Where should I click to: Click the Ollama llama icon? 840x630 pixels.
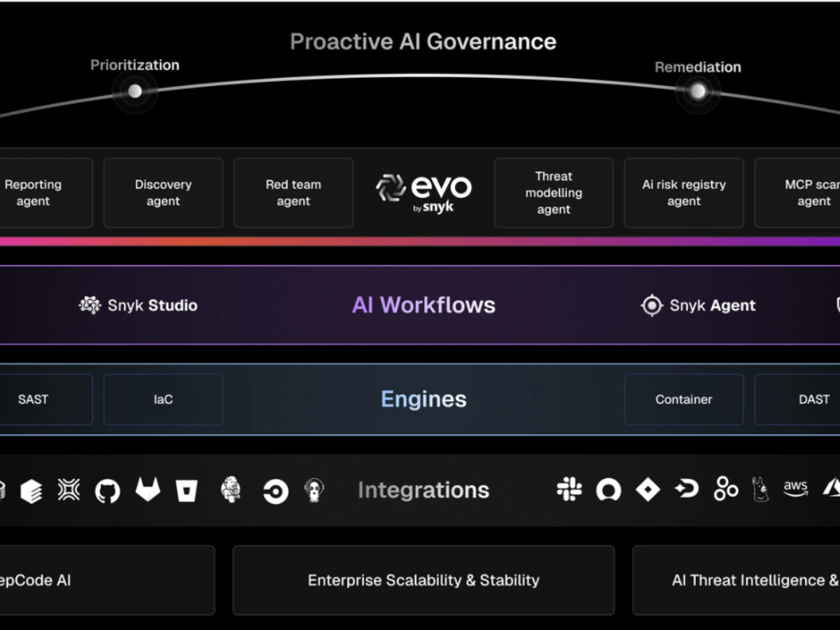[759, 489]
